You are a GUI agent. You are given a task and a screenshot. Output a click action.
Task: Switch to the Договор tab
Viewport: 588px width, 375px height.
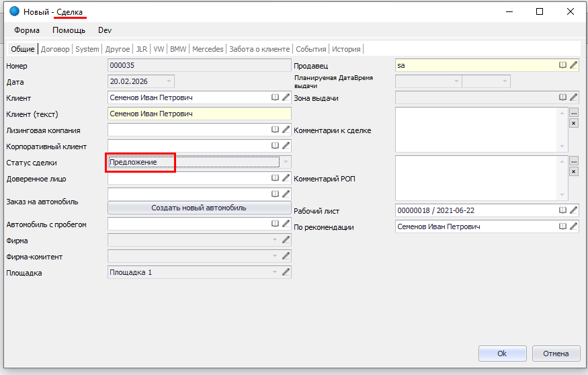coord(55,49)
